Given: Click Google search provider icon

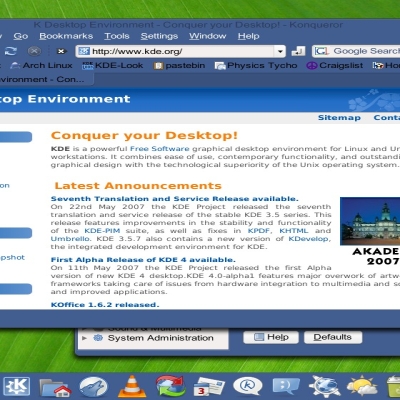Looking at the screenshot, I should coord(321,51).
